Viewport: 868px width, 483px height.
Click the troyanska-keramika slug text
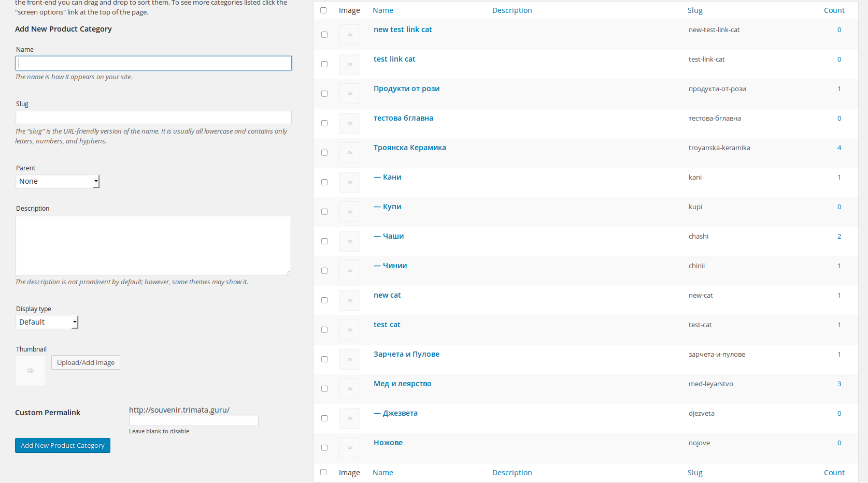719,148
